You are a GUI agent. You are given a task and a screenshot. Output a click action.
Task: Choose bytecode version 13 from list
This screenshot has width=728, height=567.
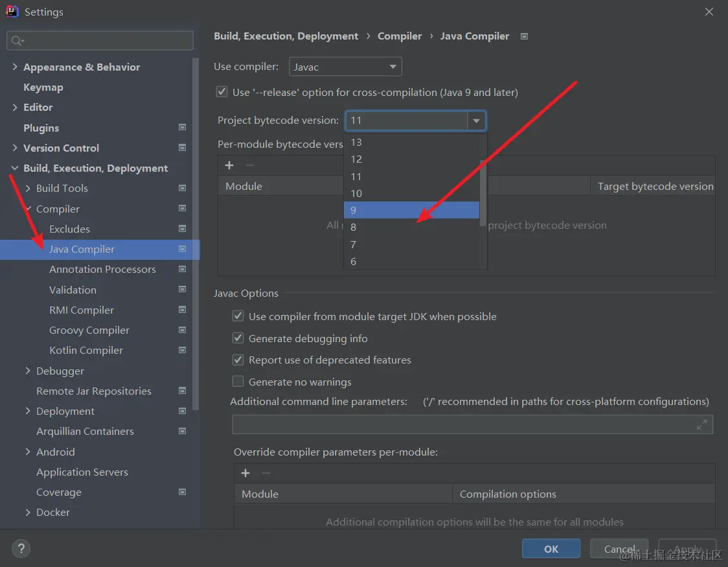[x=411, y=142]
